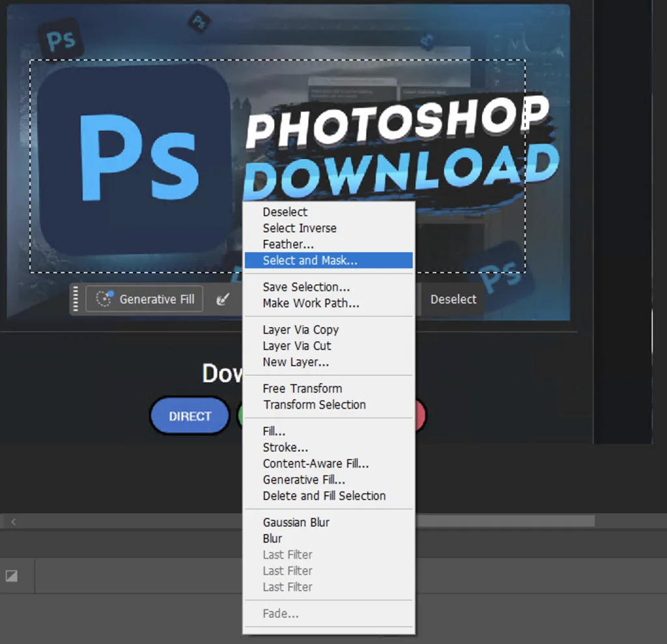Open Content-Aware Fill from the menu
This screenshot has height=644, width=667.
[x=316, y=463]
